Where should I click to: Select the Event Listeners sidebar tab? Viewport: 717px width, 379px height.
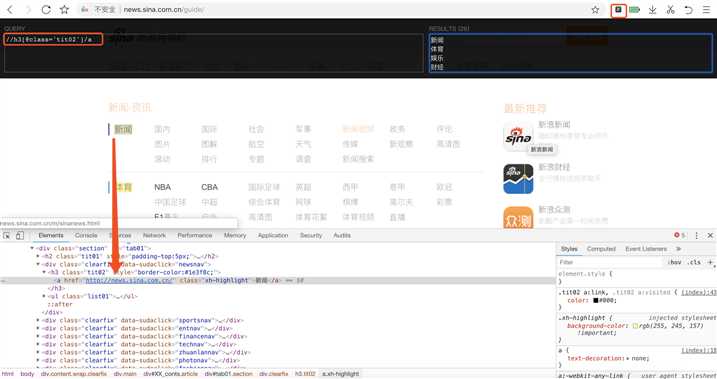click(x=646, y=249)
